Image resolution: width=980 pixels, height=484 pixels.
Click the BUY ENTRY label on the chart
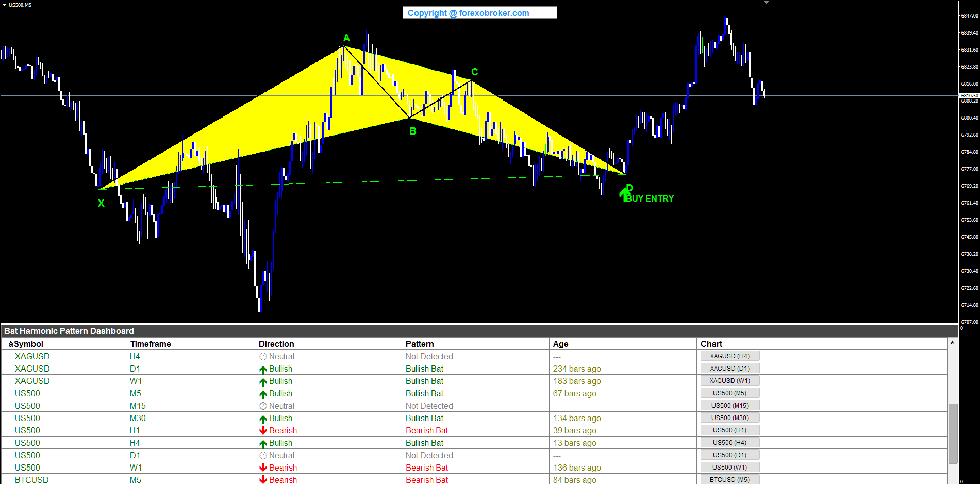coord(650,198)
